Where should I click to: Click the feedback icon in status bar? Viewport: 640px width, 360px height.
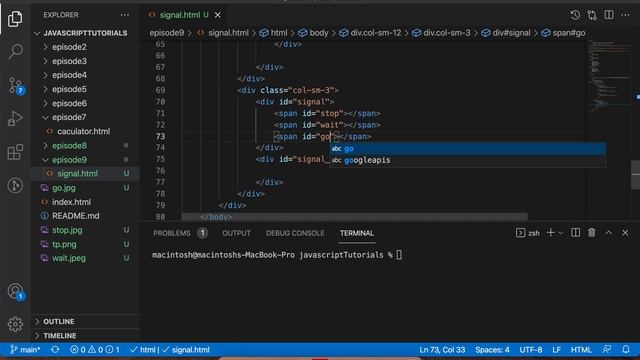pyautogui.click(x=607, y=350)
